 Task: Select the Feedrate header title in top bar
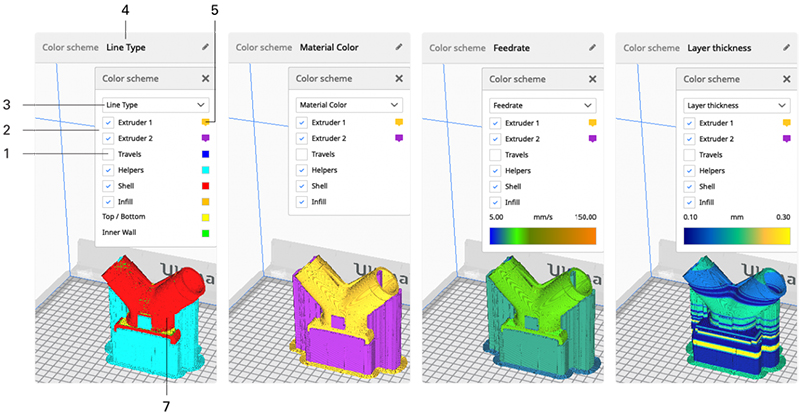(x=513, y=47)
